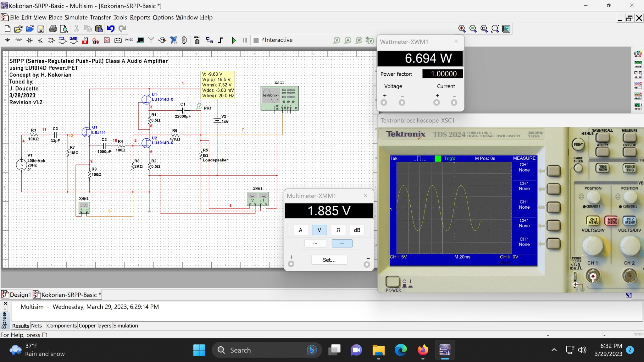Screen dimensions: 644x362
Task: Open Windows Start menu
Action: point(199,350)
